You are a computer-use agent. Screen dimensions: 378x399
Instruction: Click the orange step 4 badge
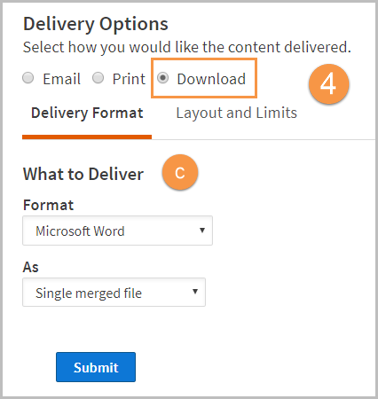(329, 84)
